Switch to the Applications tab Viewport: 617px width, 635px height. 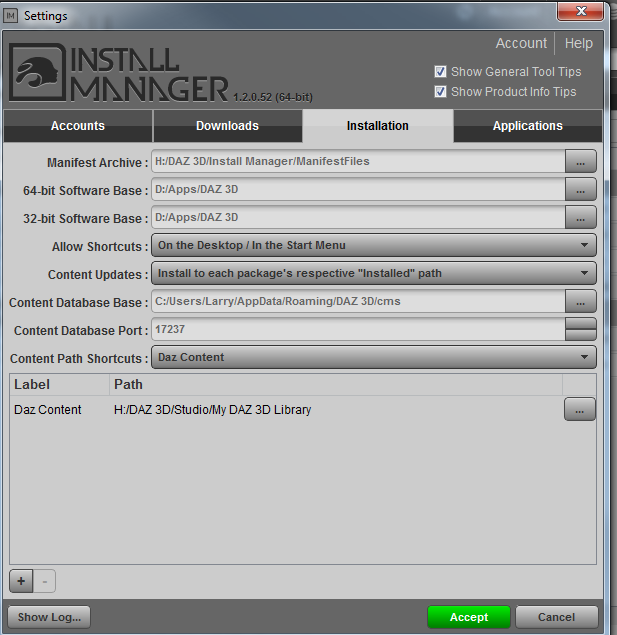point(528,126)
